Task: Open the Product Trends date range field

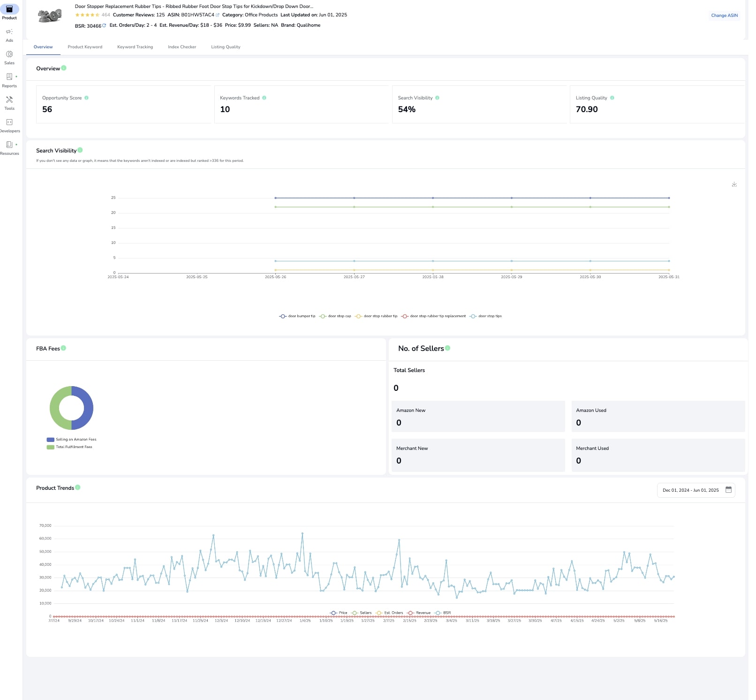Action: coord(696,490)
